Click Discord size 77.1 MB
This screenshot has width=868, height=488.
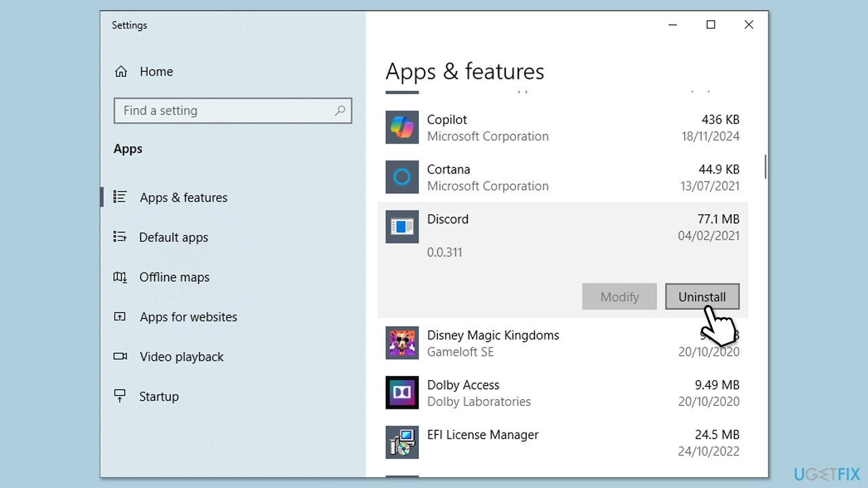pos(718,219)
